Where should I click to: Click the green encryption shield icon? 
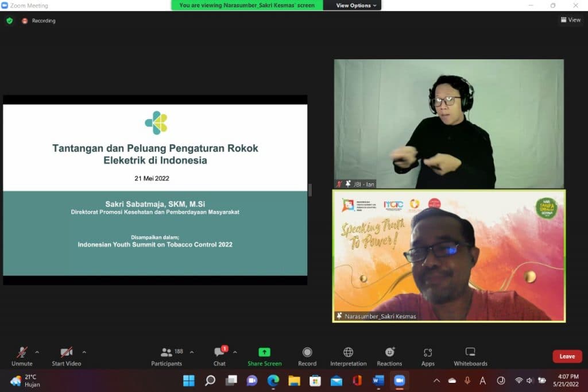tap(10, 21)
